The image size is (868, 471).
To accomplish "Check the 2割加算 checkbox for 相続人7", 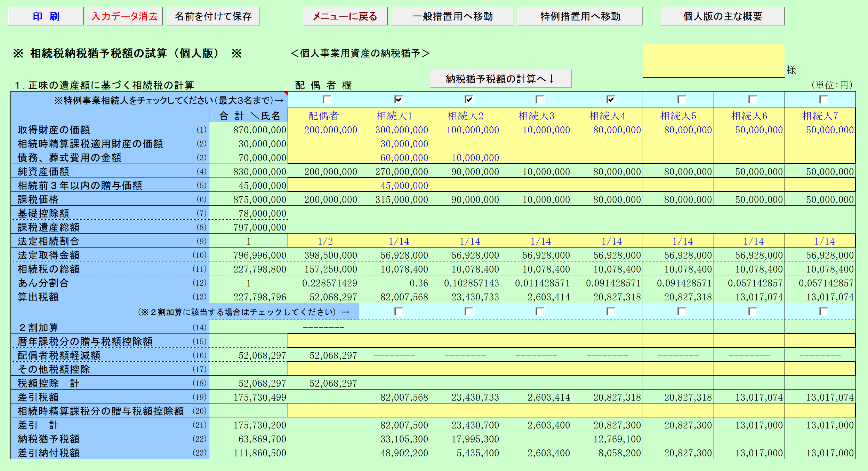I will pos(824,311).
